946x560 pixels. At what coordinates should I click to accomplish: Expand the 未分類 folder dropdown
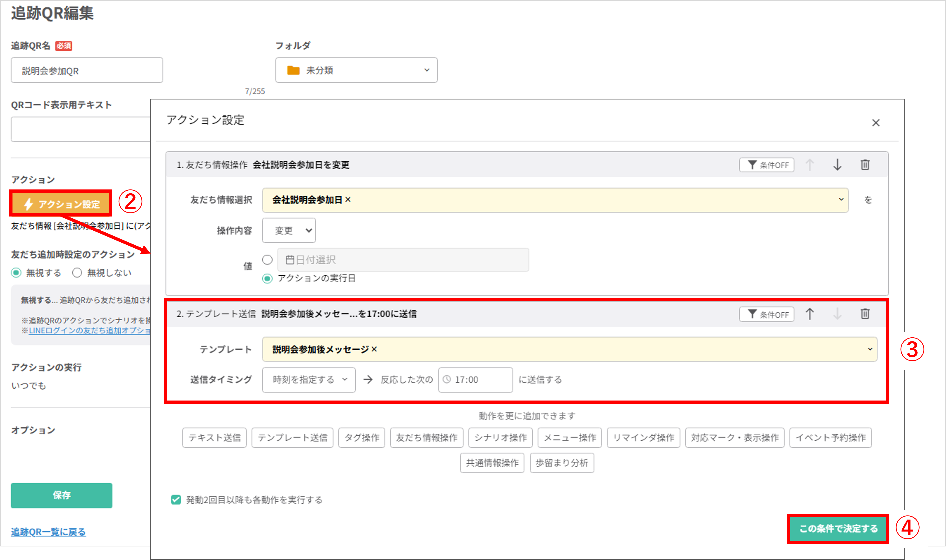pos(356,70)
